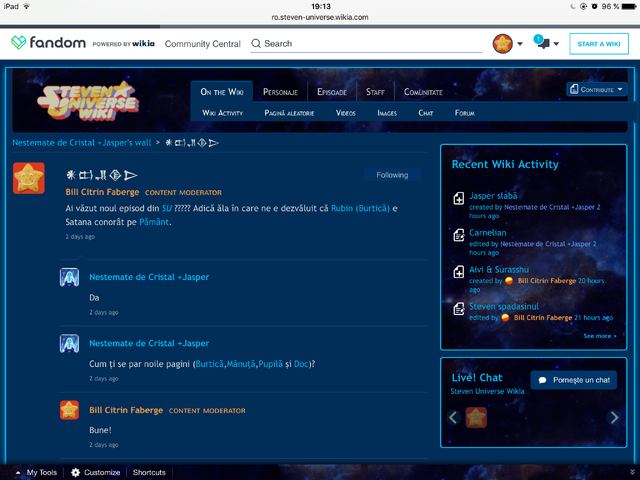Open Bill Citrin Faberge link under Aivi & Surasshu
This screenshot has width=640, height=480.
547,281
